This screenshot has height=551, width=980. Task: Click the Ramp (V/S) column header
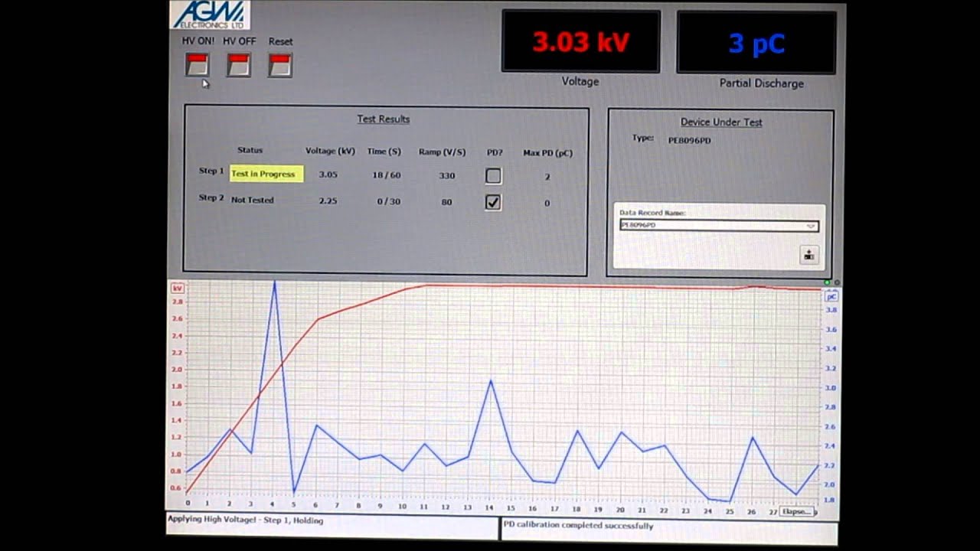(443, 152)
